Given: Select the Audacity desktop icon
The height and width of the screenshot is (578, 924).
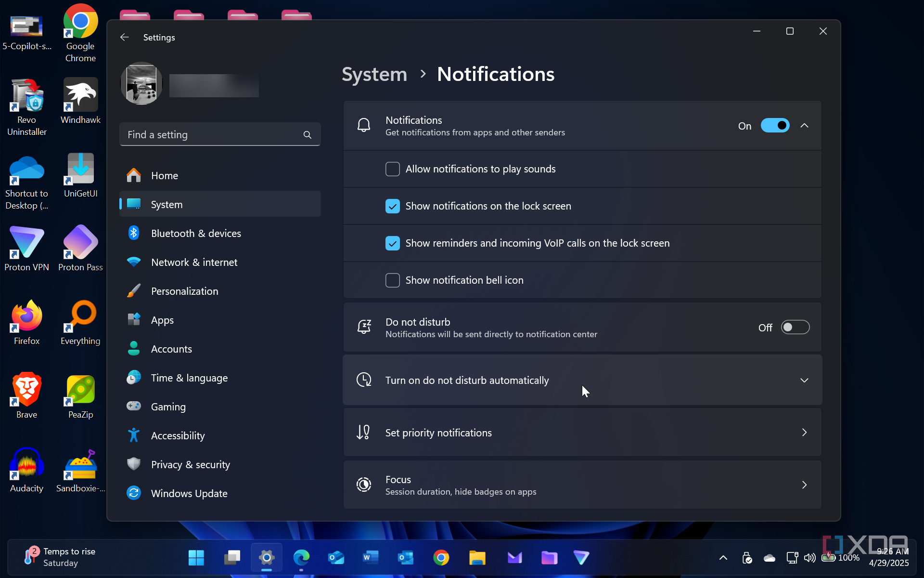Looking at the screenshot, I should pos(26,470).
